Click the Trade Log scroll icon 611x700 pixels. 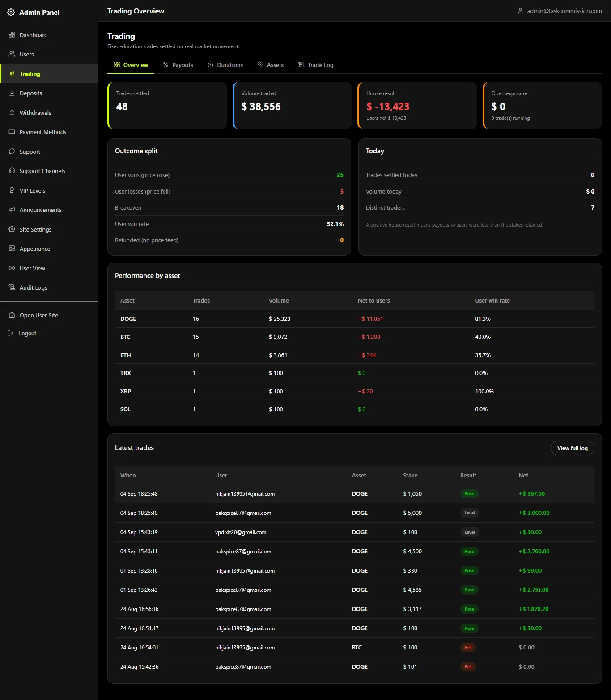[301, 65]
